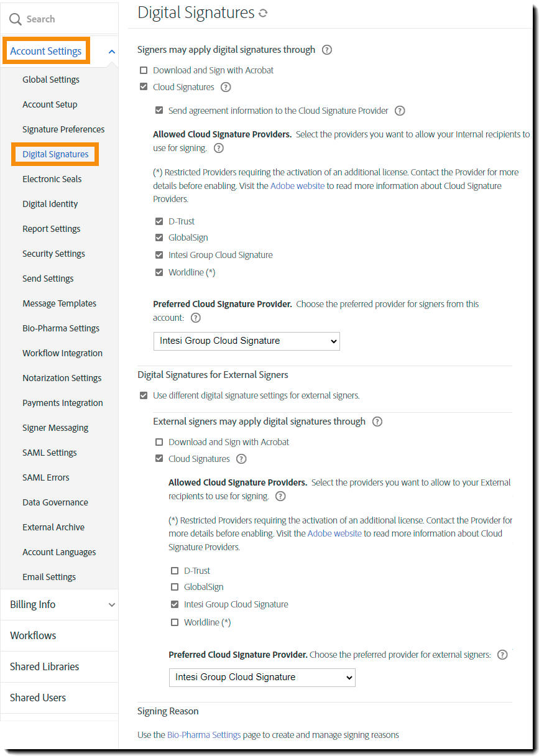Click help icon next to Send agreement information option
539x756 pixels.
400,111
